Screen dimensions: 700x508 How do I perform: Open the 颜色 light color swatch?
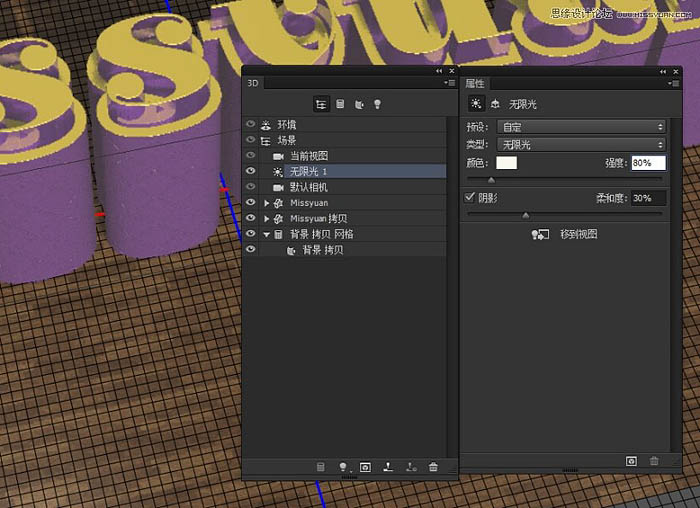coord(506,162)
